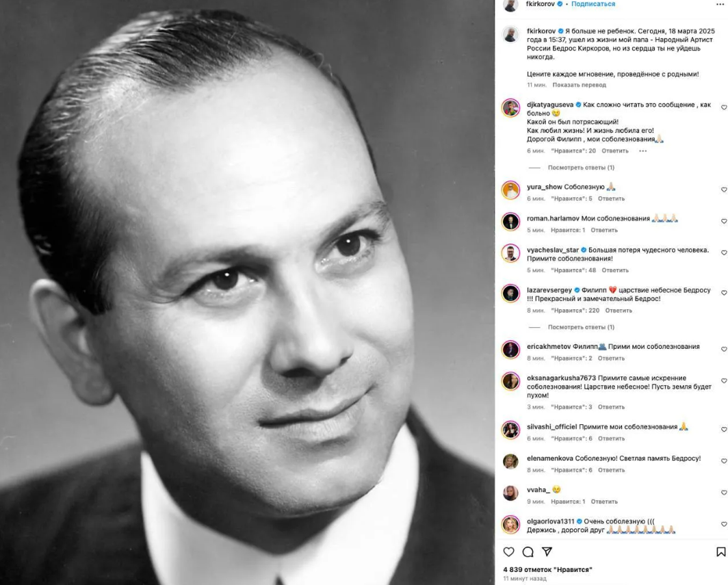
Task: Open more options on djkatyaguseva's comment
Action: 642,151
